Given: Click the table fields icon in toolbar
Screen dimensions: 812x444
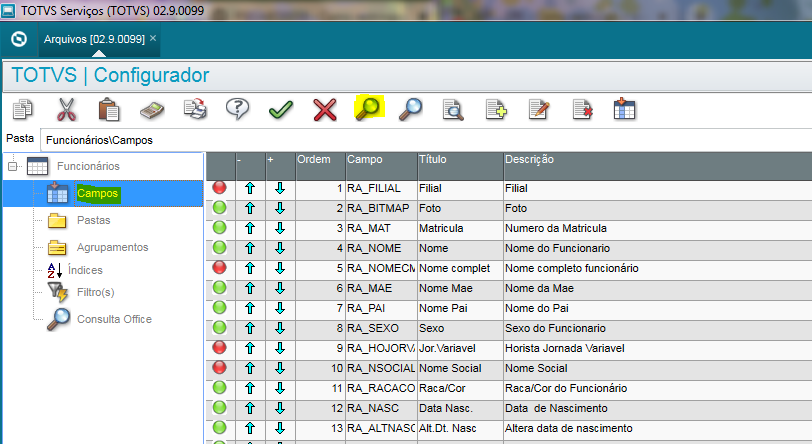Looking at the screenshot, I should (624, 109).
